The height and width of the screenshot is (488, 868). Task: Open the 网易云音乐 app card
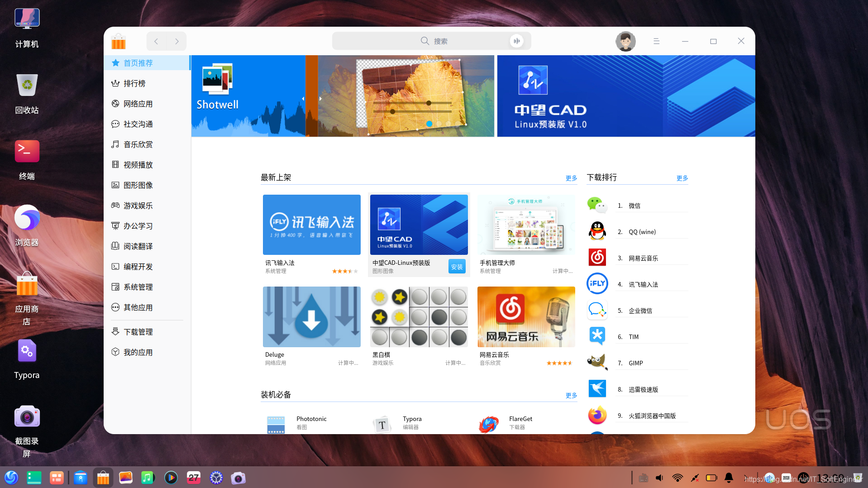pyautogui.click(x=526, y=326)
